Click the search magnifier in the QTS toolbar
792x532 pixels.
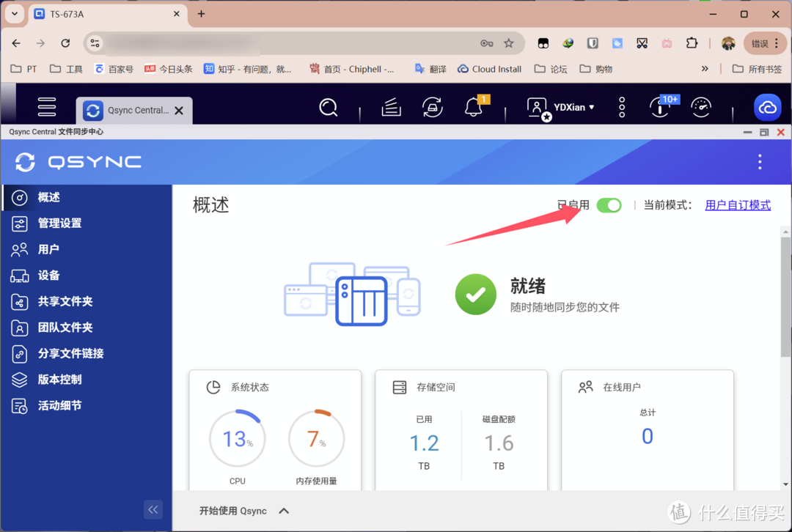329,108
